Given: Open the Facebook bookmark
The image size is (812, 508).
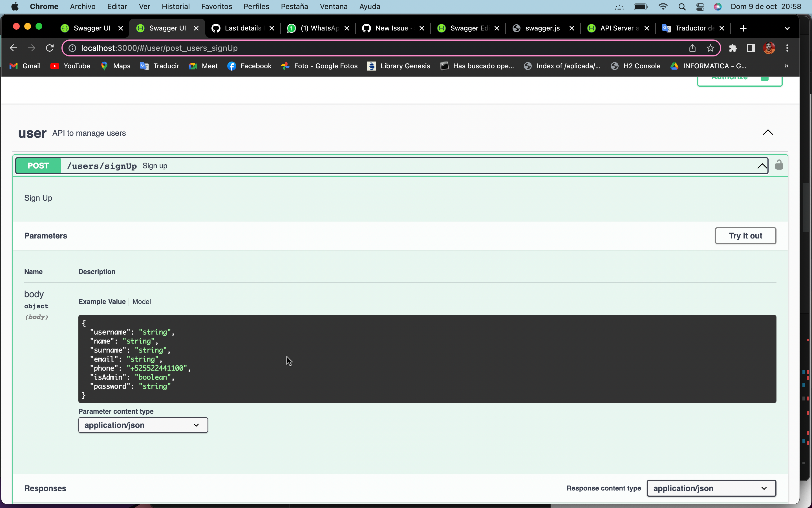Looking at the screenshot, I should pyautogui.click(x=249, y=66).
